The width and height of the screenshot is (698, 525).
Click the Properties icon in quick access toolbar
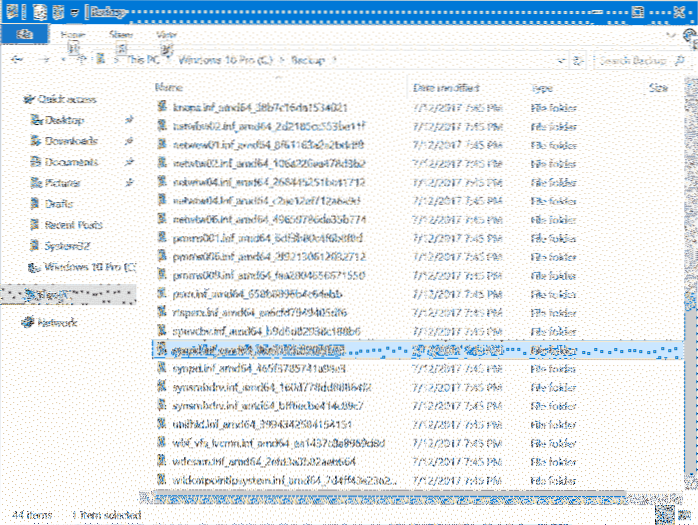[x=40, y=12]
